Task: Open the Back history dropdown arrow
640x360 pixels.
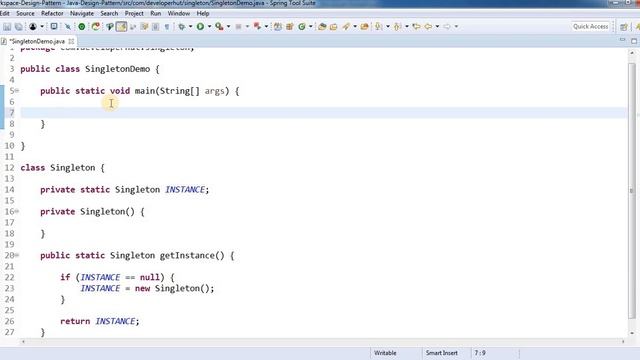Action: point(437,27)
